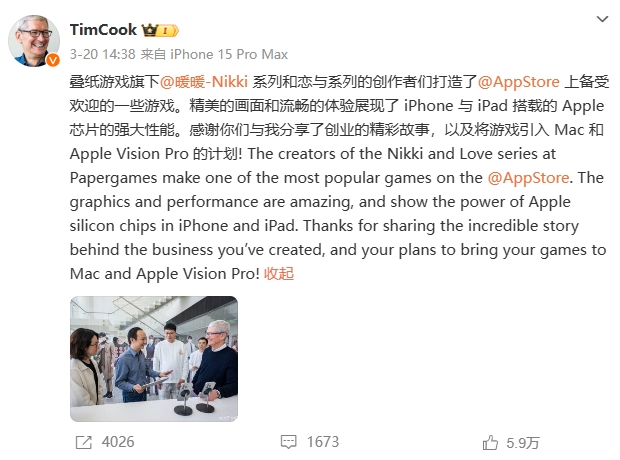The image size is (620, 460).
Task: Open the TimCook profile avatar photo
Action: pos(34,41)
